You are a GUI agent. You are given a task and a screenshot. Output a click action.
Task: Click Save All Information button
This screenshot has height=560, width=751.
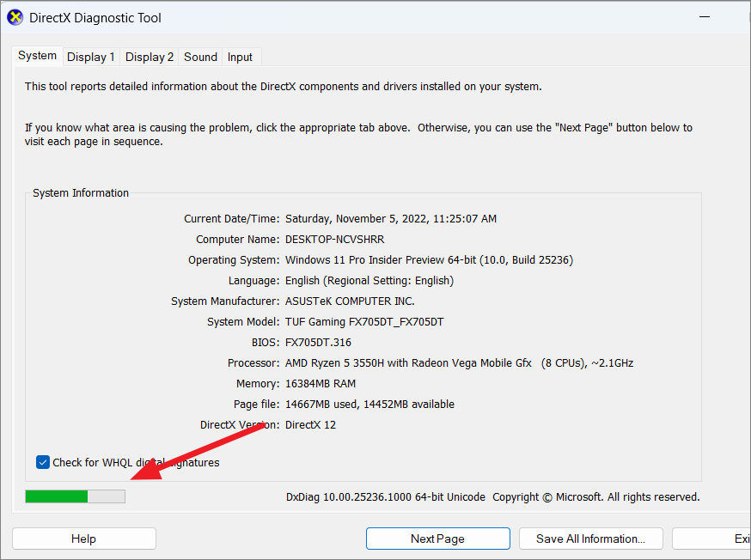coord(590,539)
